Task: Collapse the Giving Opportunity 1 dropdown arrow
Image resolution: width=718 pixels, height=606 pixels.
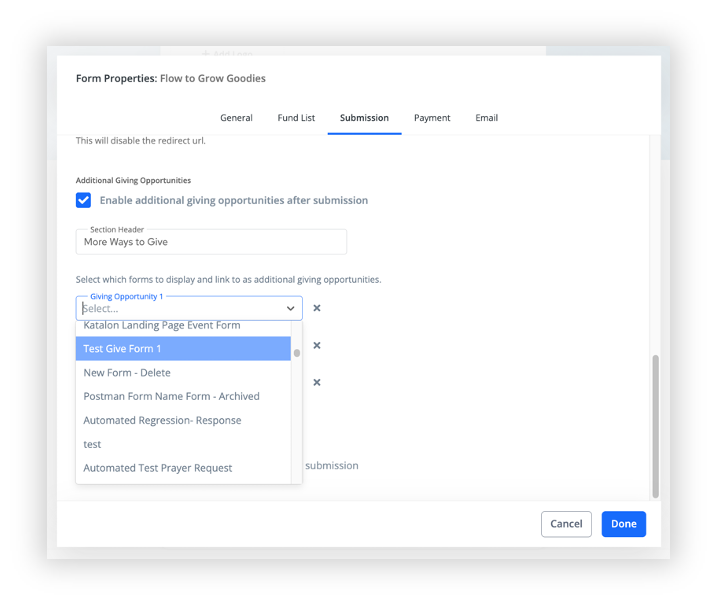Action: click(290, 308)
